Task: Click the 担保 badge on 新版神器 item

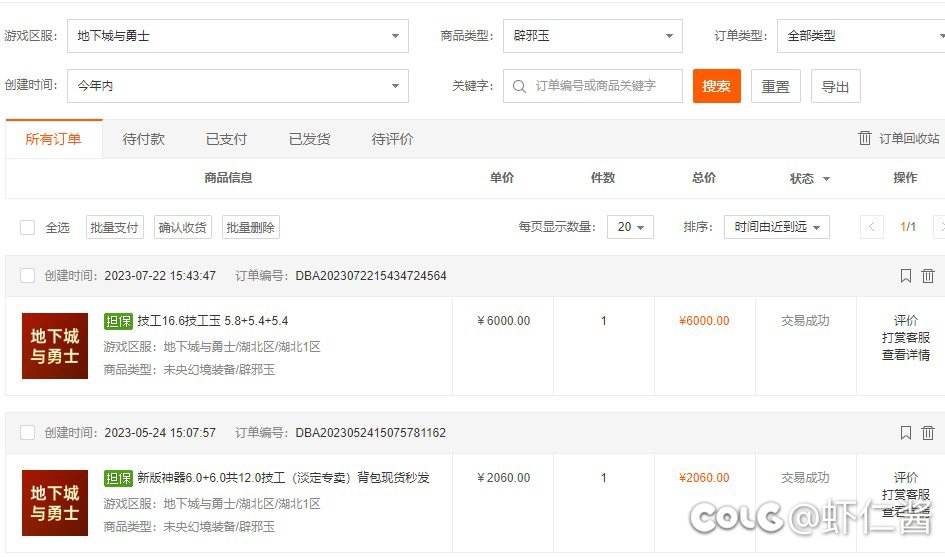Action: pyautogui.click(x=118, y=478)
